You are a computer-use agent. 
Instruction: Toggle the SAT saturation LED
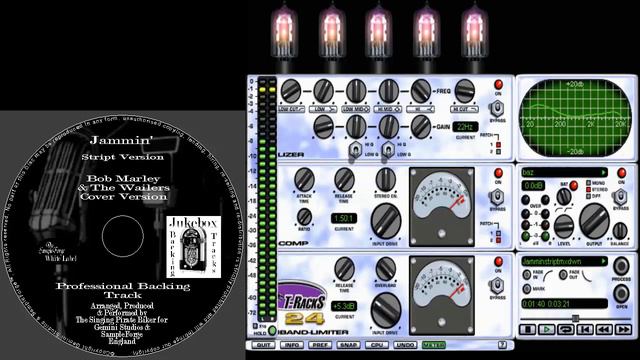pyautogui.click(x=574, y=186)
